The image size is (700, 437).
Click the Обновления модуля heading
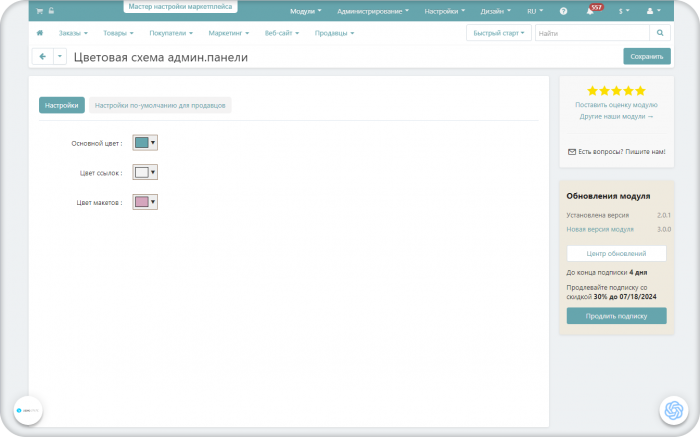(608, 196)
